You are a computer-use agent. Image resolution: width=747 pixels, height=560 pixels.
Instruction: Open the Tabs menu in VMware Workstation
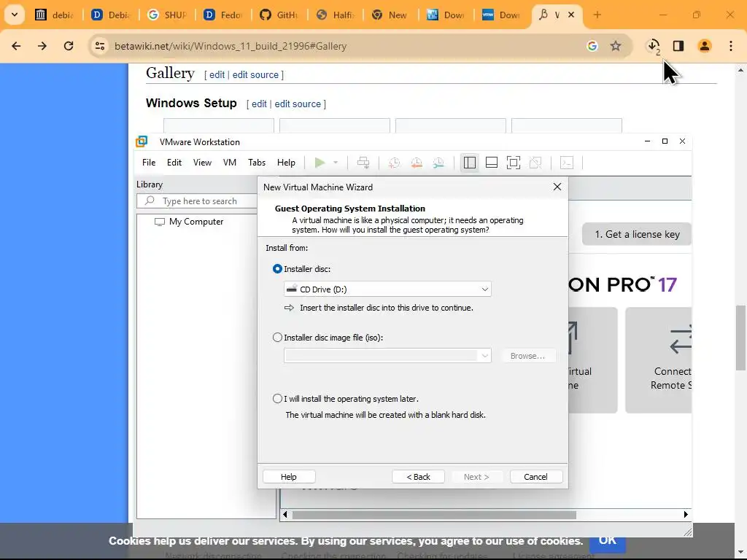(257, 163)
